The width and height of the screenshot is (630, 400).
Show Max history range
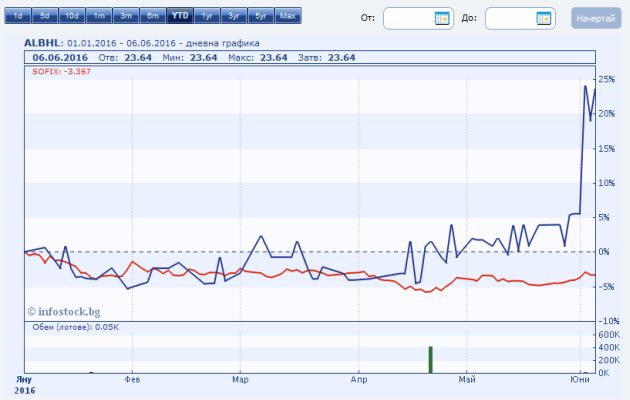tap(287, 17)
